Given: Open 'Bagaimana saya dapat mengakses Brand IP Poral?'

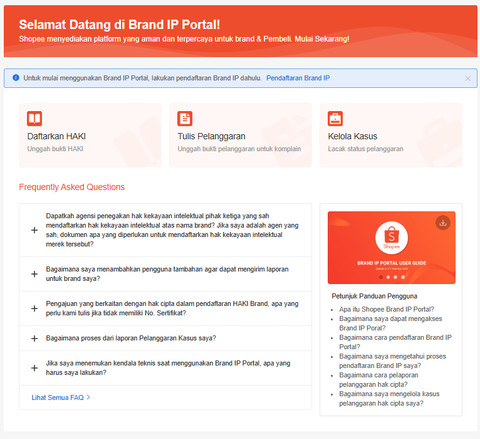Looking at the screenshot, I should point(390,323).
